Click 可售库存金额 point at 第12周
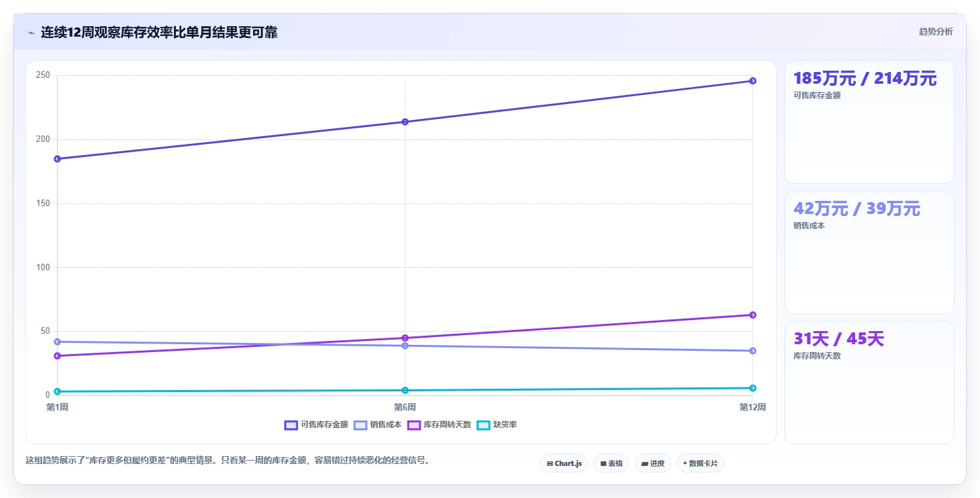 click(x=752, y=81)
